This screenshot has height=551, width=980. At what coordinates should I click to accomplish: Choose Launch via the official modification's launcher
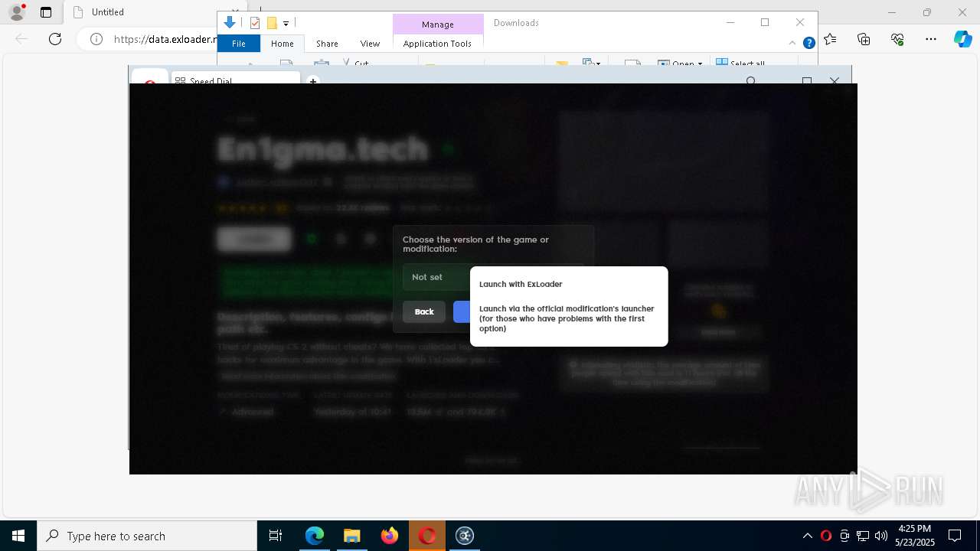click(x=567, y=318)
